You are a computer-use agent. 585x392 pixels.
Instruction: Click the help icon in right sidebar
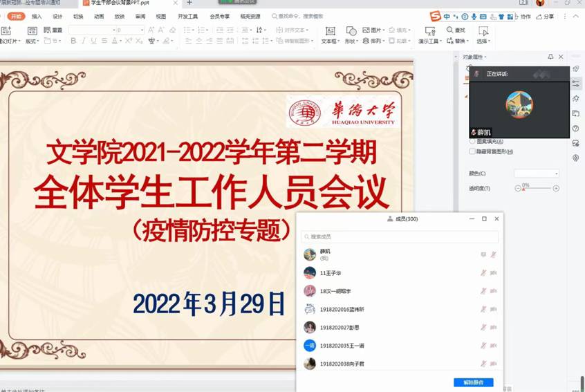(576, 129)
